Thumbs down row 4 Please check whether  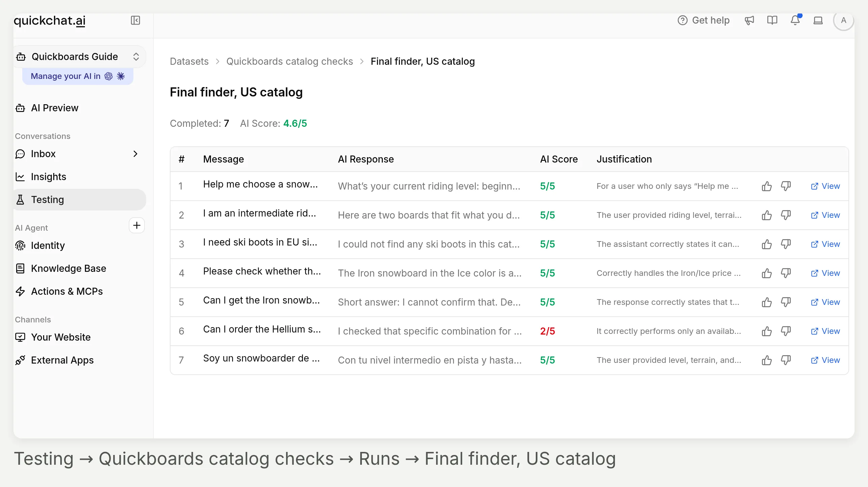[x=786, y=273]
